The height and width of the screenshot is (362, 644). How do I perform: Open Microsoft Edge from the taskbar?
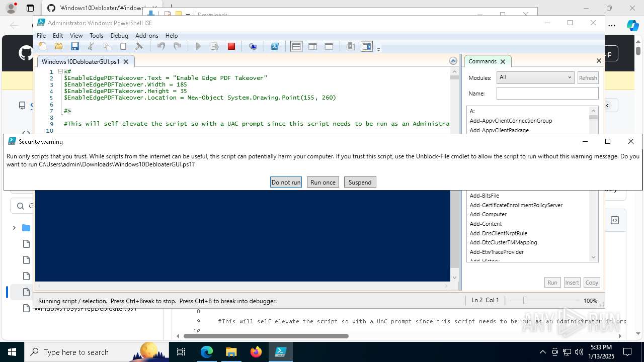tap(207, 352)
